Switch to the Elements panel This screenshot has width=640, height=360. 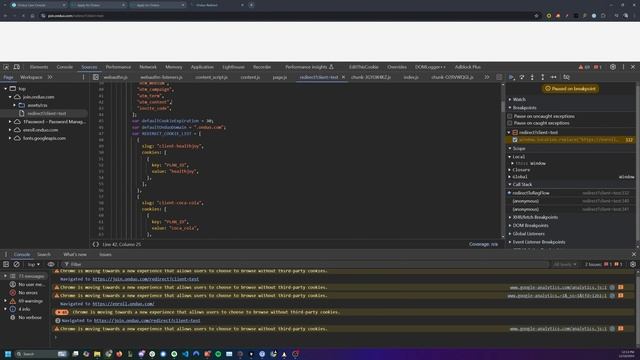pyautogui.click(x=39, y=67)
